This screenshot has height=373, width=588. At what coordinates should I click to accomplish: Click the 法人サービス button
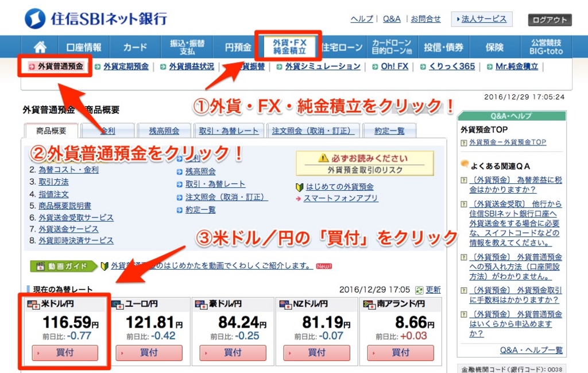[x=482, y=19]
